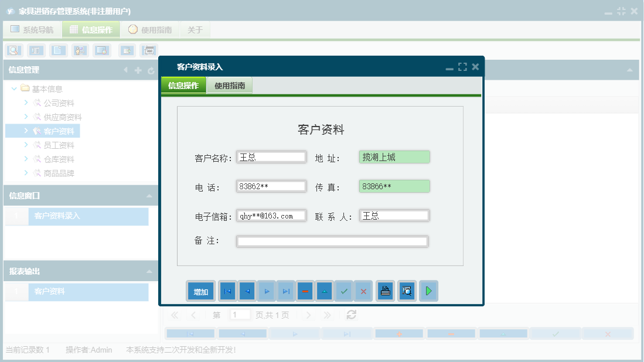Click the last record navigation icon
Image resolution: width=644 pixels, height=362 pixels.
285,291
